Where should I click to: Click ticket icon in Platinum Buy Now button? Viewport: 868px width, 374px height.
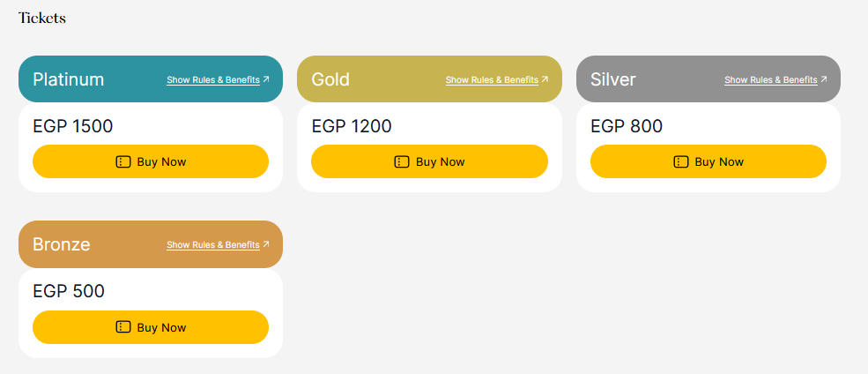pos(122,161)
